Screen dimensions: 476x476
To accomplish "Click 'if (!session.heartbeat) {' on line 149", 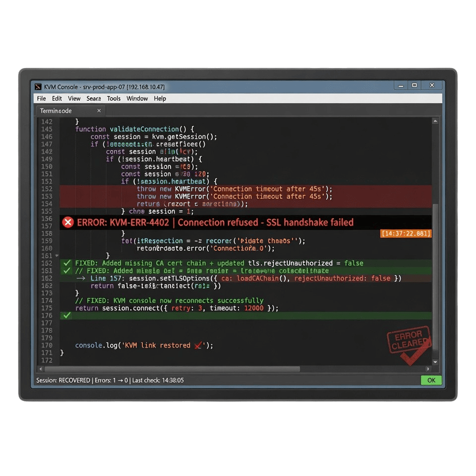I will [x=154, y=159].
